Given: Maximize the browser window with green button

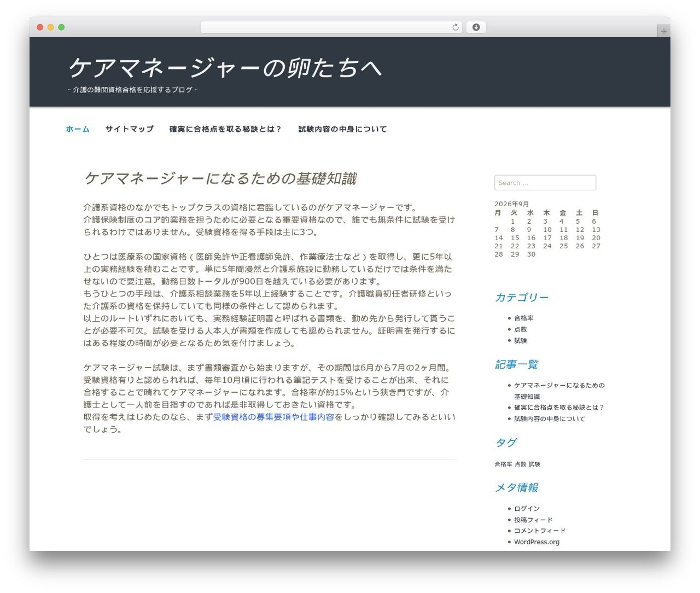Looking at the screenshot, I should [61, 27].
